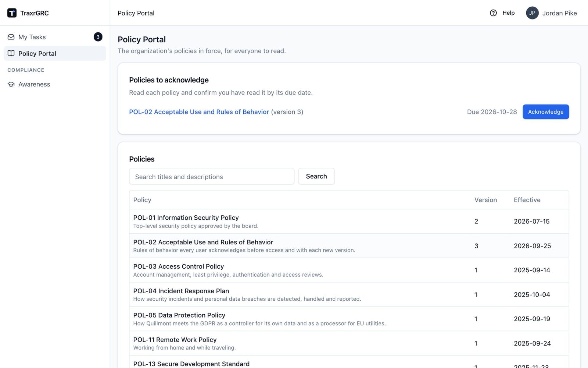Screen dimensions: 588x368
Task: Click the Help link in the header
Action: point(502,13)
